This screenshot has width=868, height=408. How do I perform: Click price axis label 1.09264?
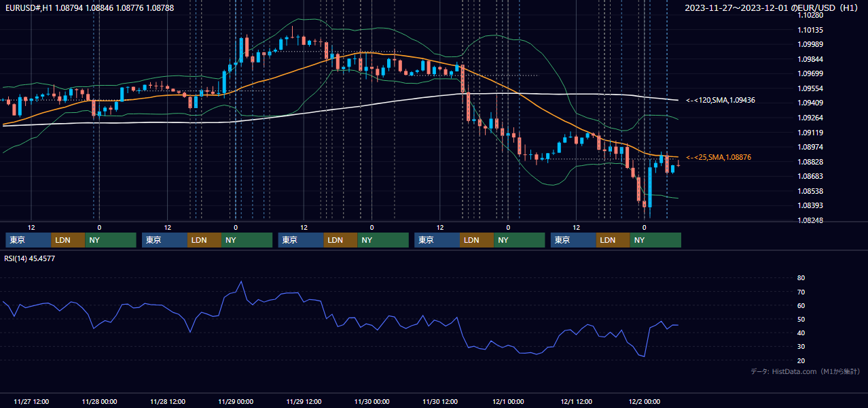810,118
